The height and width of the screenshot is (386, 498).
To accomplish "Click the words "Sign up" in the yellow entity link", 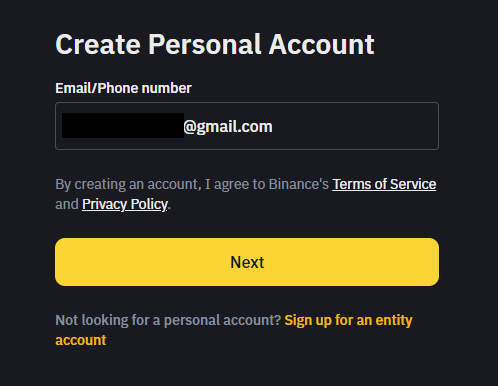I will click(x=308, y=320).
